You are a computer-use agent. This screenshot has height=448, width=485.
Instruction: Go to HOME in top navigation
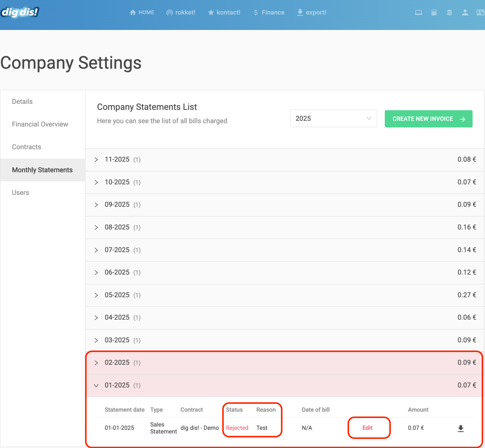tap(142, 12)
